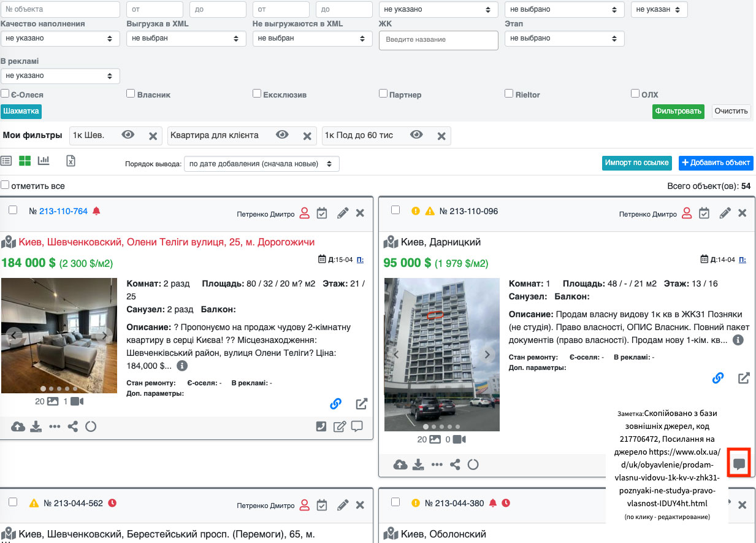Enable the Є-Олеся checkbox
The height and width of the screenshot is (543, 756).
pyautogui.click(x=5, y=94)
